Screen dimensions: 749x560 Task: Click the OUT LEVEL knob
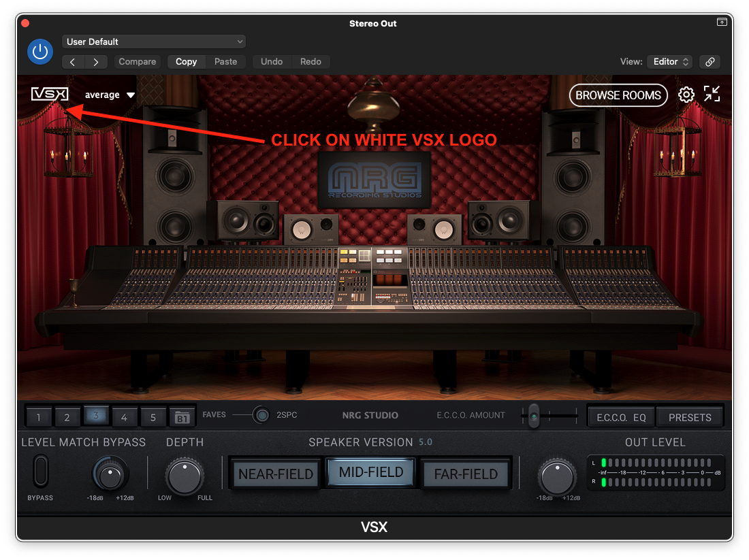557,476
